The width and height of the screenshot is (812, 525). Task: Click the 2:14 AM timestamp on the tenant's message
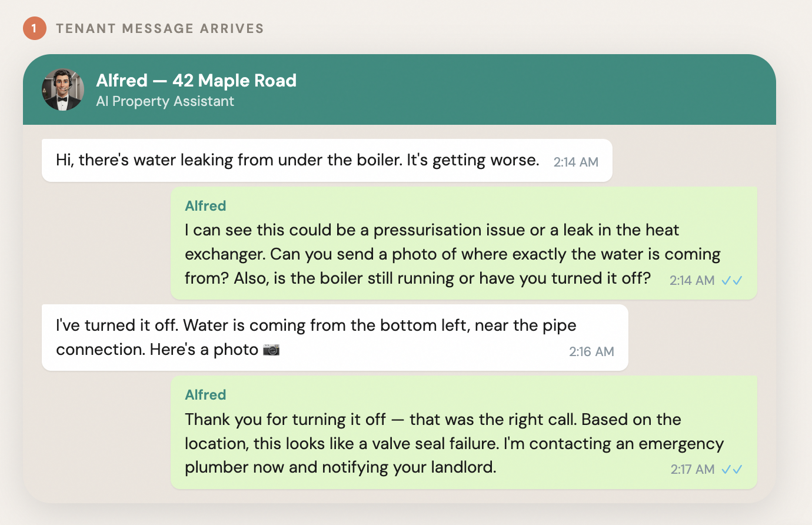click(x=575, y=162)
